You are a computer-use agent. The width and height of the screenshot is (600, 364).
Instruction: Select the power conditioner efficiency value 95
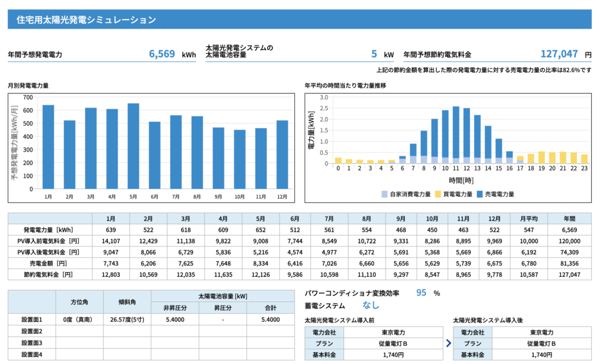(x=421, y=293)
